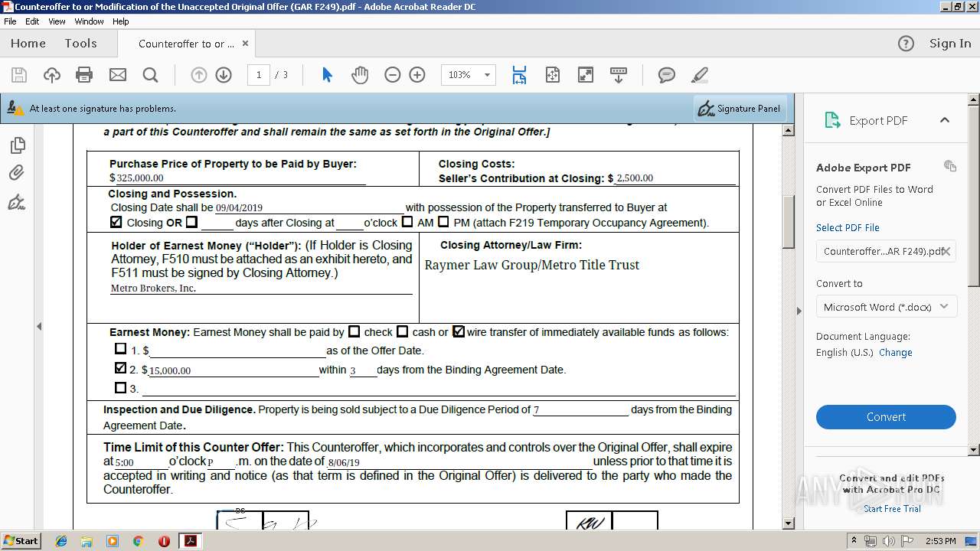The height and width of the screenshot is (551, 980).
Task: Print the document using printer icon
Action: (84, 75)
